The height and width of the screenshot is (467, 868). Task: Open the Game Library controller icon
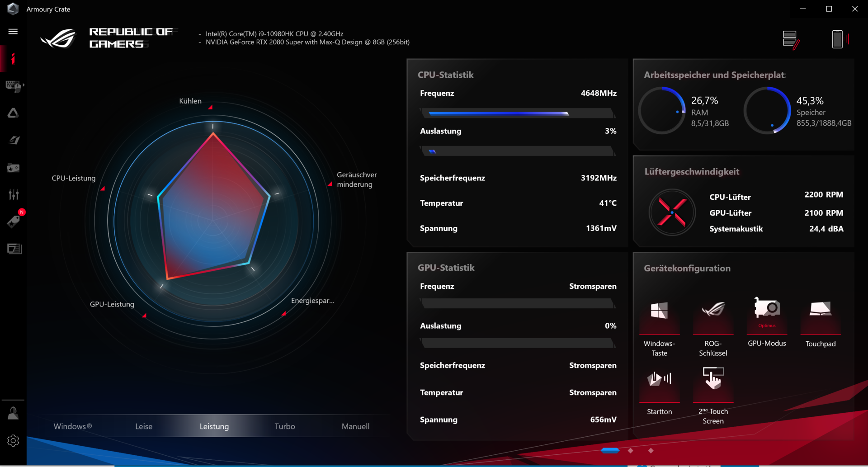13,168
